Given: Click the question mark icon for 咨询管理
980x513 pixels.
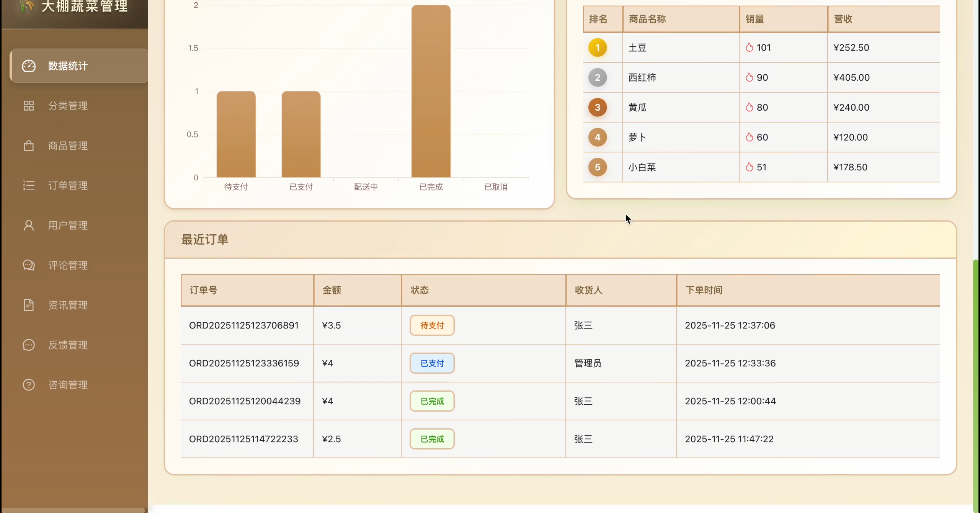Looking at the screenshot, I should point(29,385).
